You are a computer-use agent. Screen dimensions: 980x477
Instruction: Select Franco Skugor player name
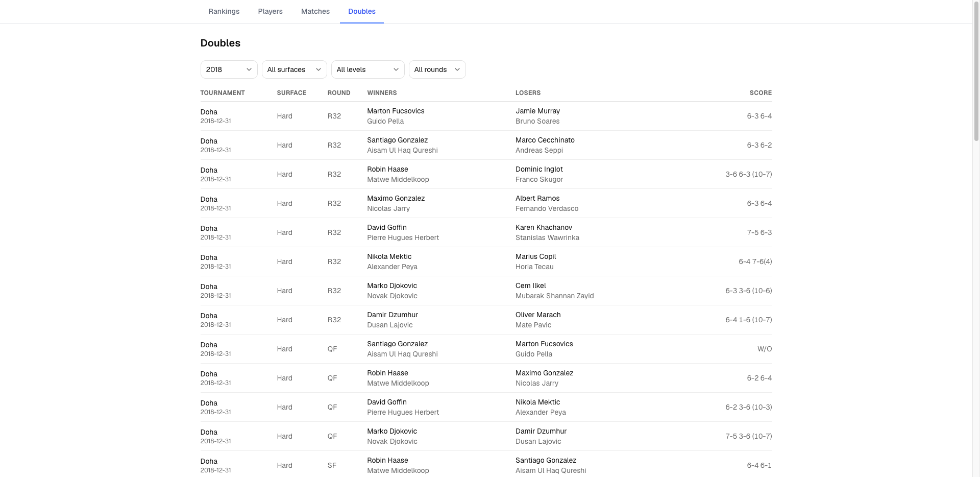pyautogui.click(x=539, y=179)
